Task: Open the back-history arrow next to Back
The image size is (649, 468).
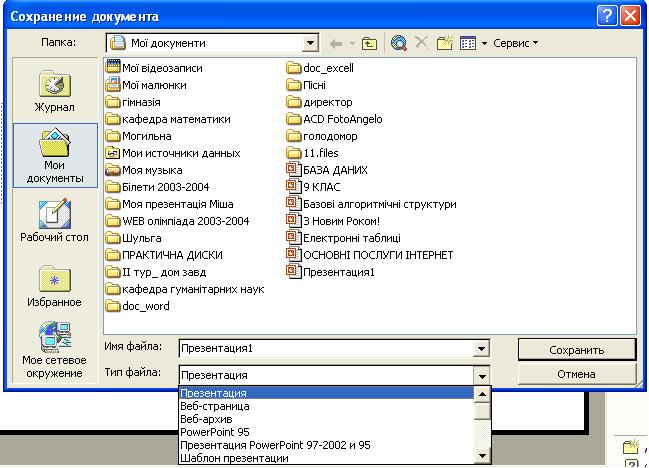Action: pos(352,43)
